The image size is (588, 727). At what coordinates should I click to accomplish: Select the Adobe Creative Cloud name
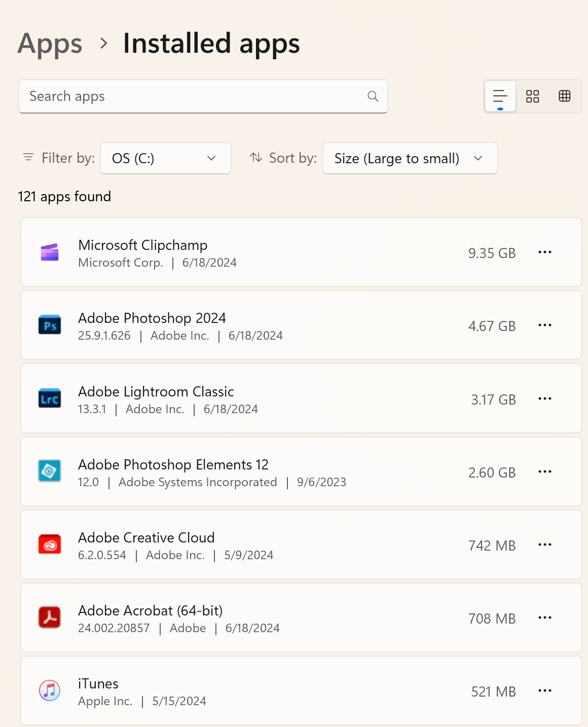[x=146, y=538]
